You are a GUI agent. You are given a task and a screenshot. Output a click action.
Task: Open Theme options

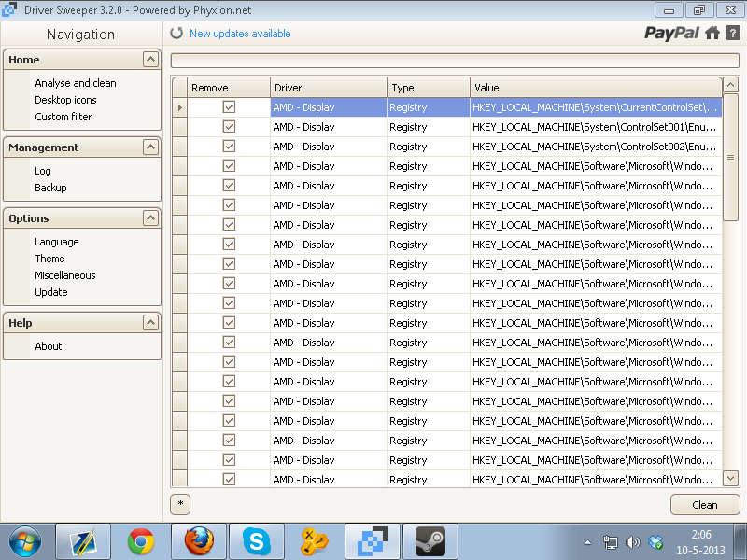point(49,259)
